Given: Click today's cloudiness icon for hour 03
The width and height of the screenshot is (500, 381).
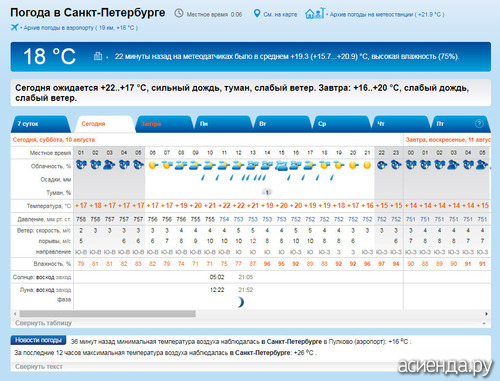Looking at the screenshot, I should [110, 165].
